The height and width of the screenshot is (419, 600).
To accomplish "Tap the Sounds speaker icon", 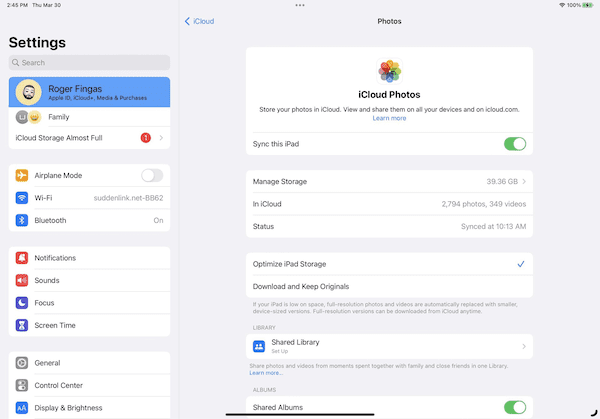I will pyautogui.click(x=22, y=280).
